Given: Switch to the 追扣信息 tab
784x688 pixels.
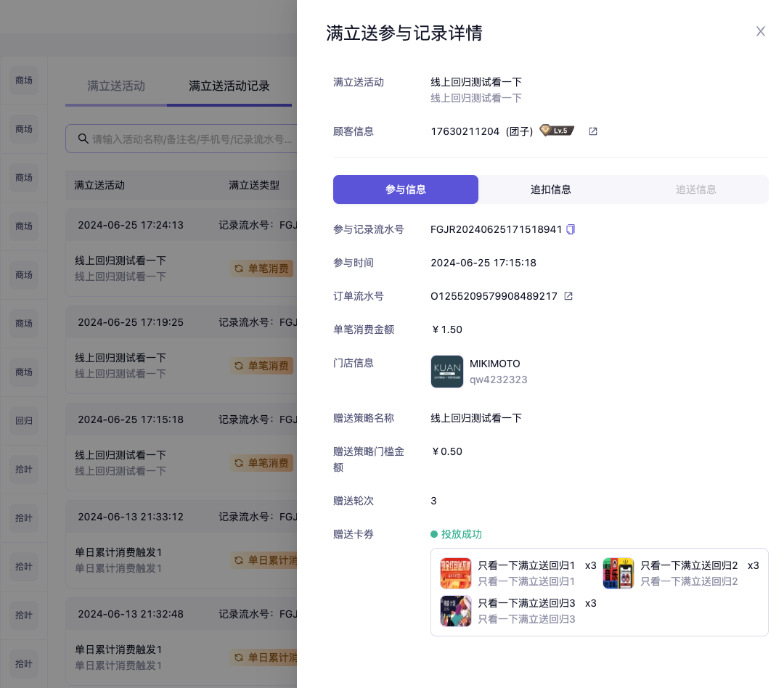Looking at the screenshot, I should click(550, 189).
